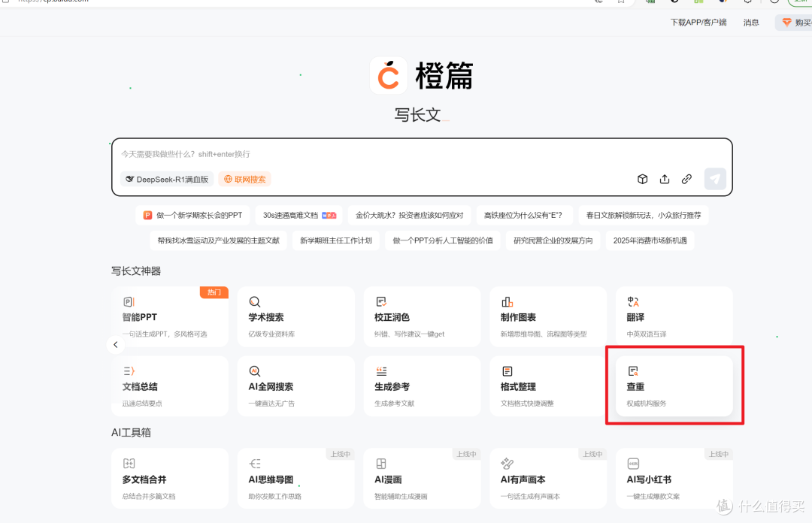Select suggestion 做一个PPT分析人工智能的价值

[x=442, y=240]
